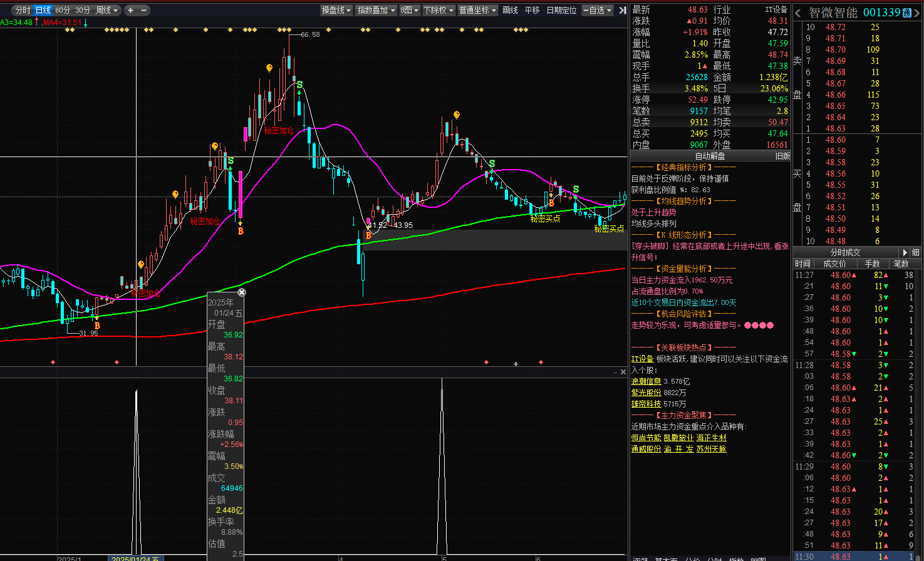Image resolution: width=924 pixels, height=561 pixels.
Task: Click B buy signal near 41.52 label
Action: point(368,235)
